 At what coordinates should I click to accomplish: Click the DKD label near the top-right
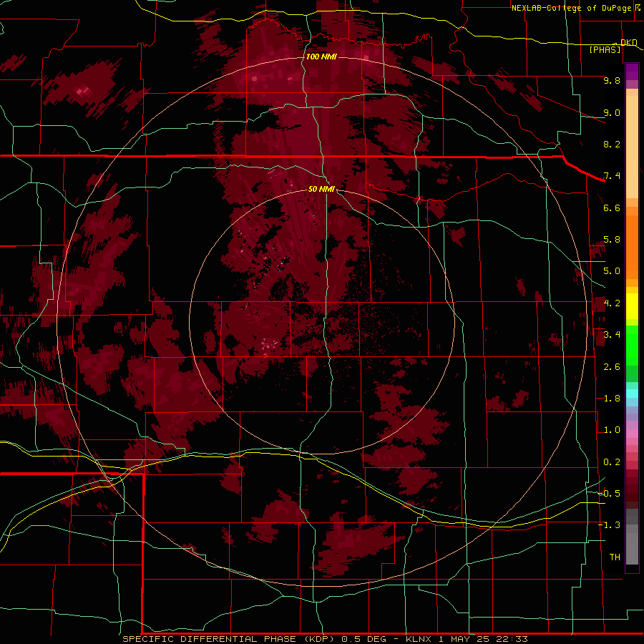(x=628, y=42)
